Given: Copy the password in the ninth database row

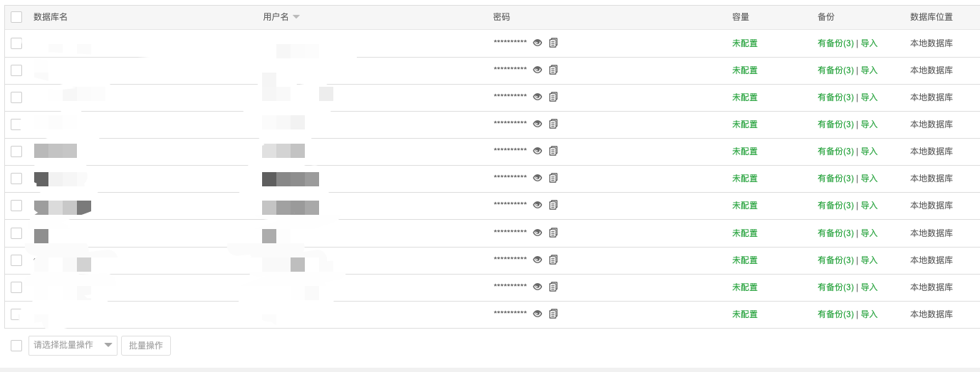Looking at the screenshot, I should coord(553,260).
